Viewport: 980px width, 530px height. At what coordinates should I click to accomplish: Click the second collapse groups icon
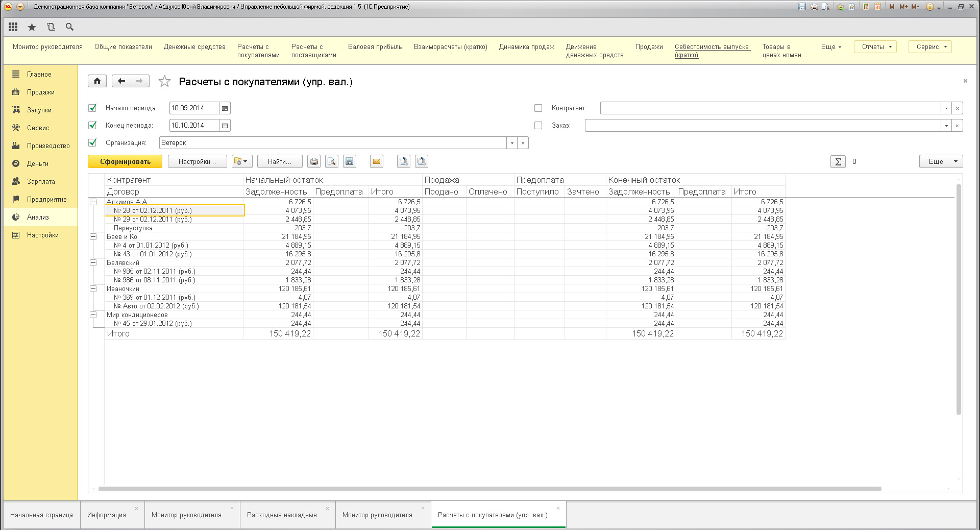(422, 161)
